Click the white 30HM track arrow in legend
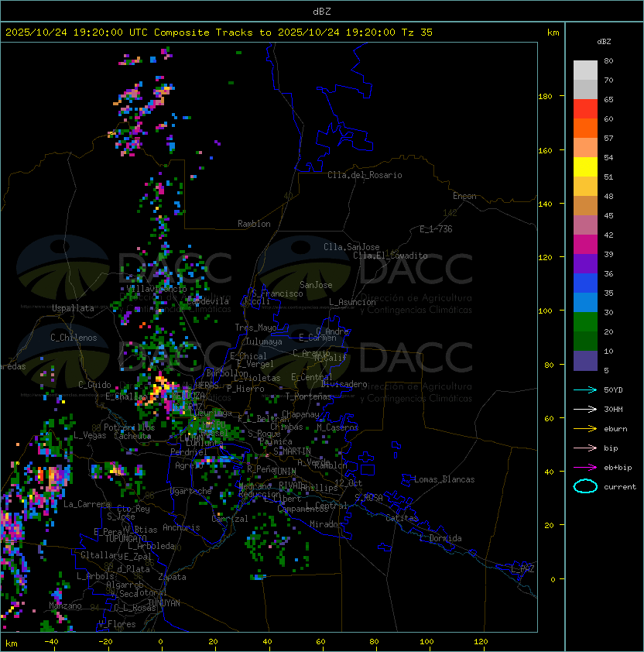Screen dimensions: 644x652 (x=585, y=409)
